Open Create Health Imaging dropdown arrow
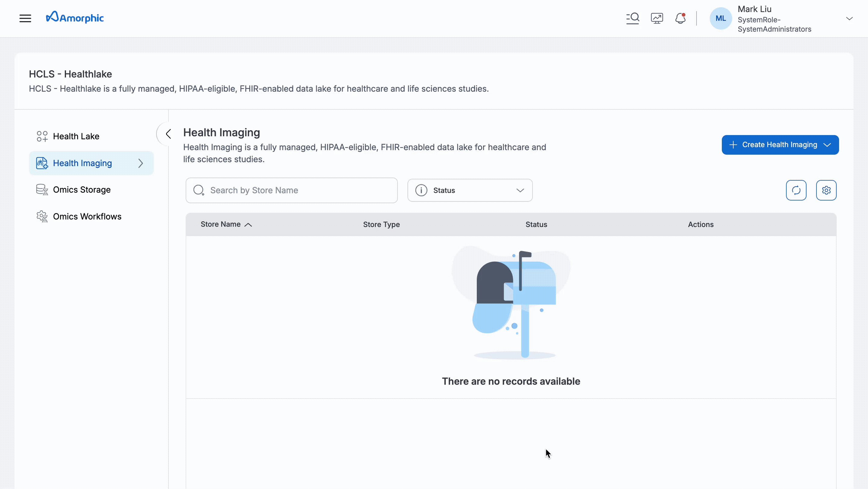Screen dimensions: 868x489 tap(827, 145)
